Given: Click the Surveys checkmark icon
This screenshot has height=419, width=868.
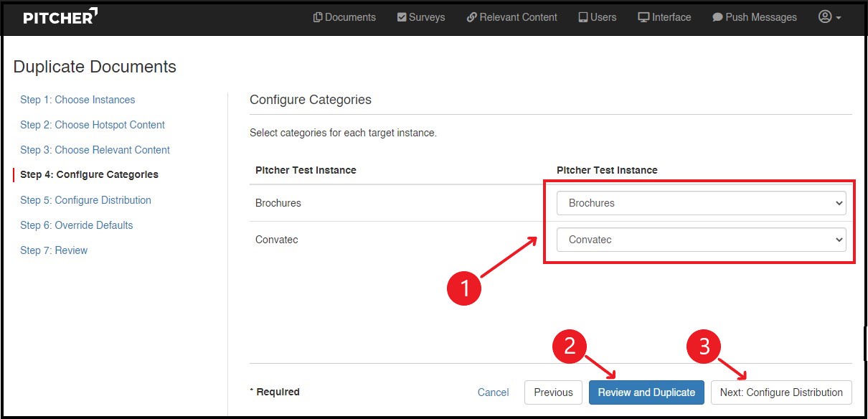Looking at the screenshot, I should [402, 17].
